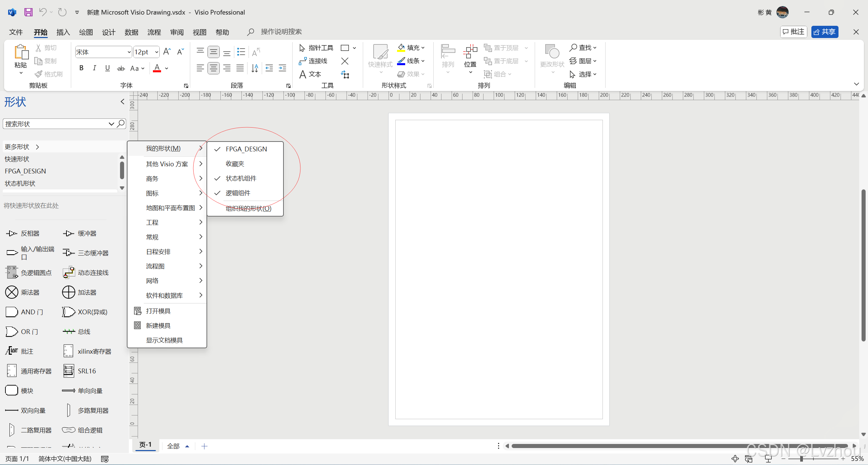Click the 共享 share button
The image size is (868, 465).
[825, 32]
